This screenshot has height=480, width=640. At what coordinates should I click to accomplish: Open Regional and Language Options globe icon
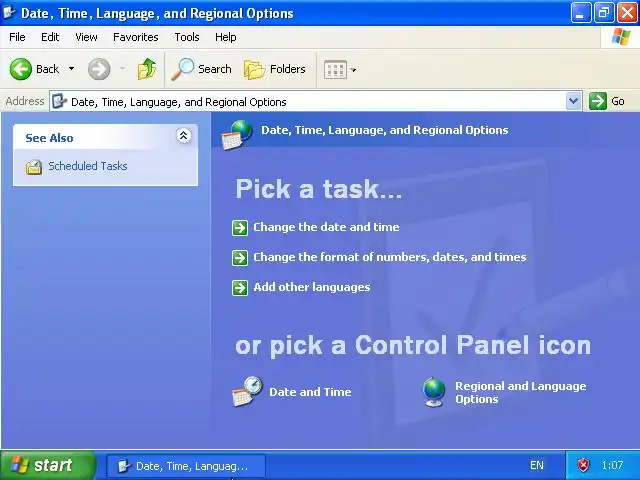tap(434, 392)
